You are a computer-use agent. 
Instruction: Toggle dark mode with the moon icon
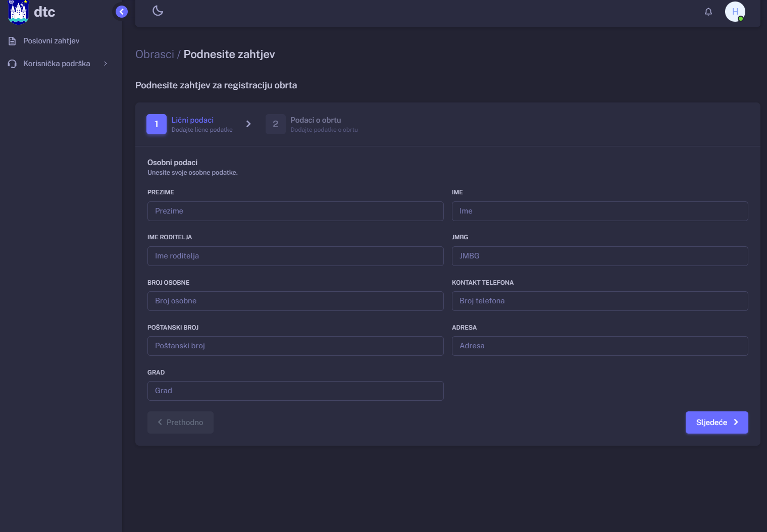[x=158, y=11]
